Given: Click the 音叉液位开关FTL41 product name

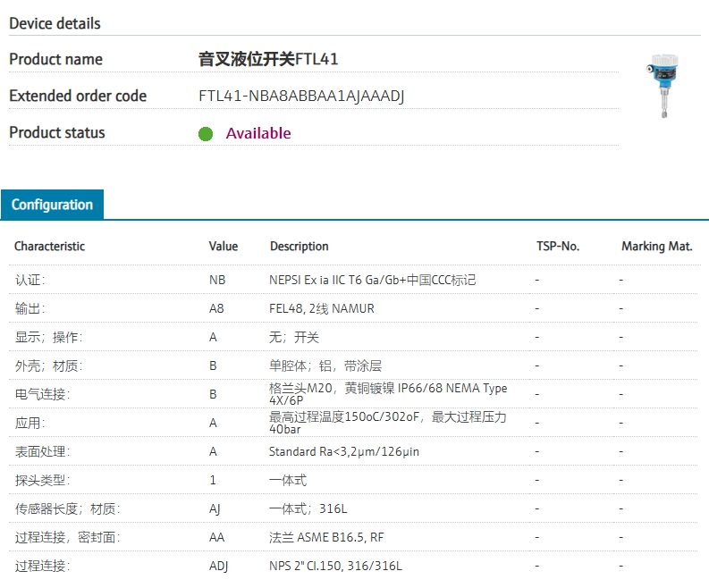Looking at the screenshot, I should [268, 59].
